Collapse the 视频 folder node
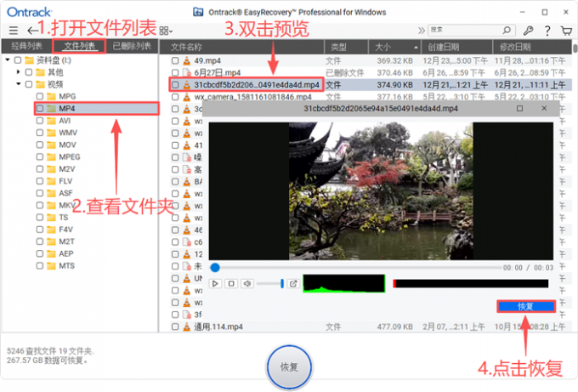 tap(19, 84)
